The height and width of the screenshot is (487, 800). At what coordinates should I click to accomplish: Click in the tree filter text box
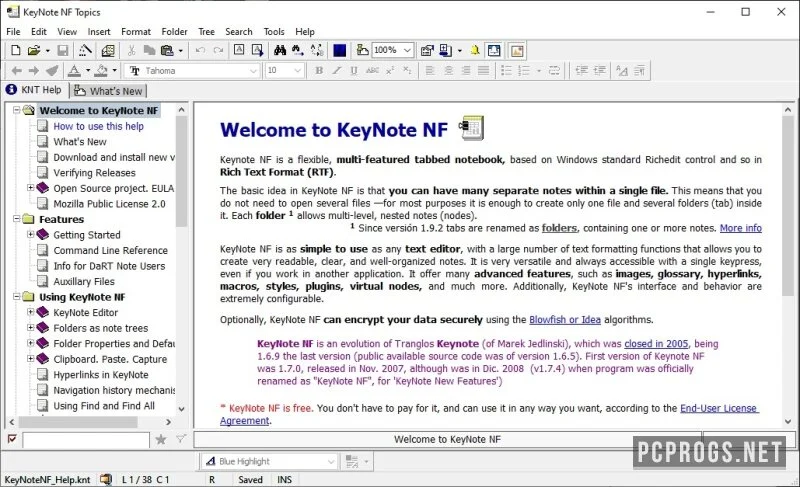pos(86,440)
